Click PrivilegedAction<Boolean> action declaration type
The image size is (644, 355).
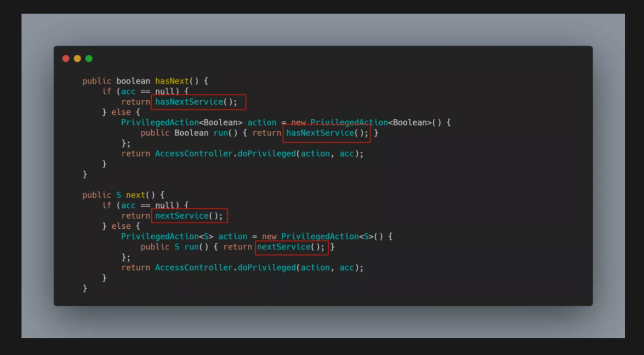coord(182,123)
